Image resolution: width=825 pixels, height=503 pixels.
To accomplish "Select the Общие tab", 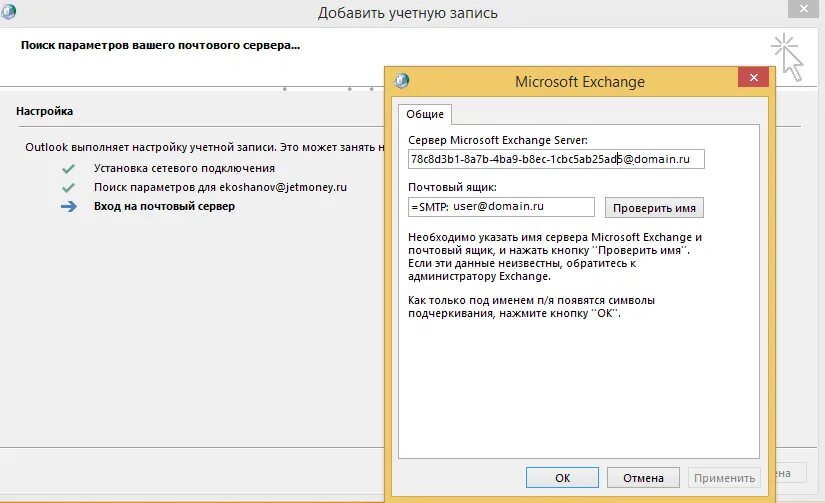I will (x=425, y=114).
